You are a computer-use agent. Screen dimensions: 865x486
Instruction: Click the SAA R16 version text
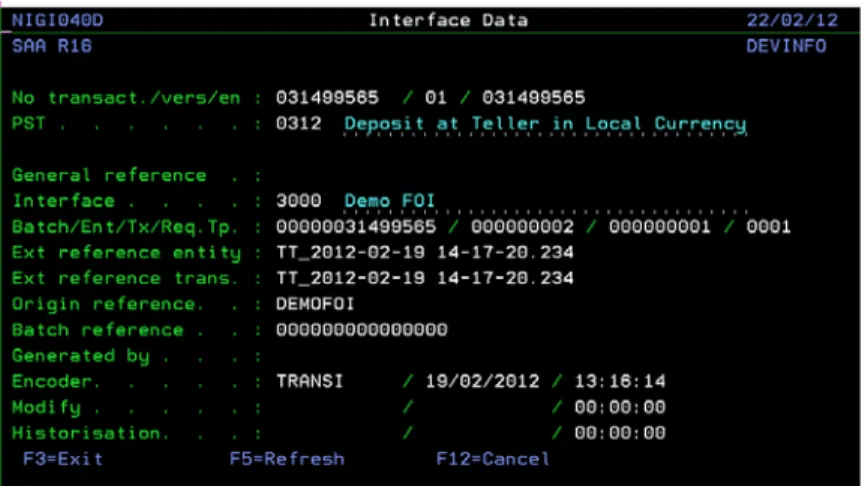click(x=52, y=46)
